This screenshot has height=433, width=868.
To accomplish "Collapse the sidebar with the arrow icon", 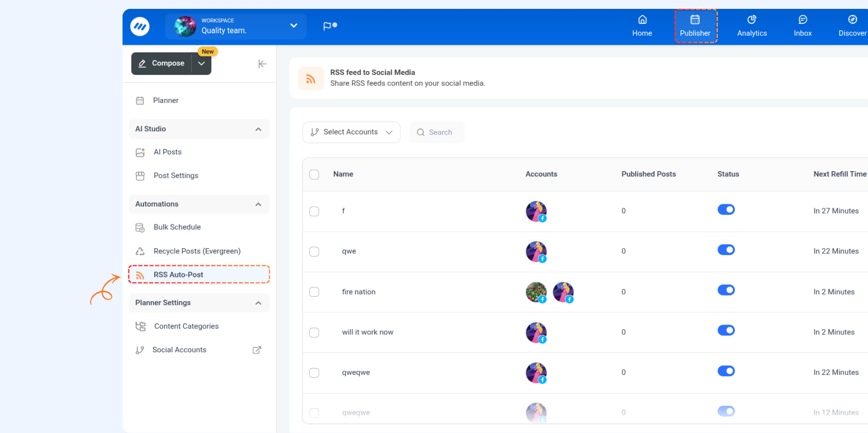I will pyautogui.click(x=262, y=64).
